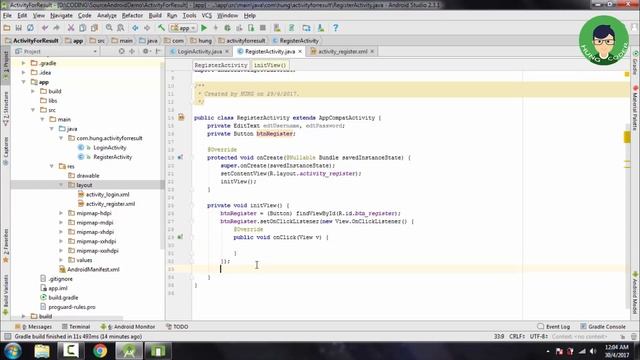Close the RegisterActivity.java tab
The image size is (640, 360).
[300, 51]
